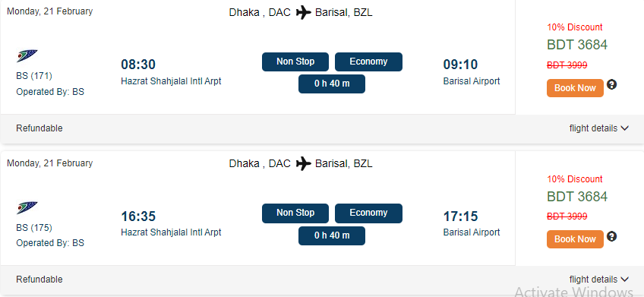Screen dimensions: 644x297
Task: Book the 16:35 Dhaka to Barisal flight
Action: [x=575, y=239]
